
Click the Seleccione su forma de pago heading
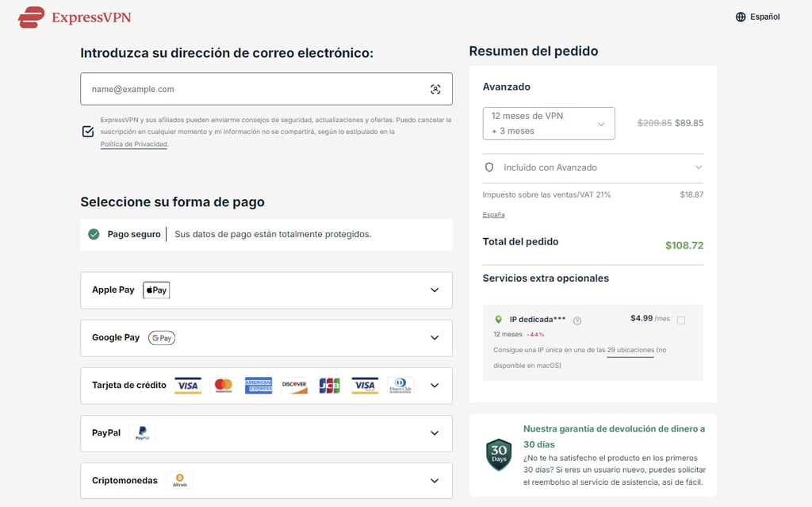(x=172, y=202)
